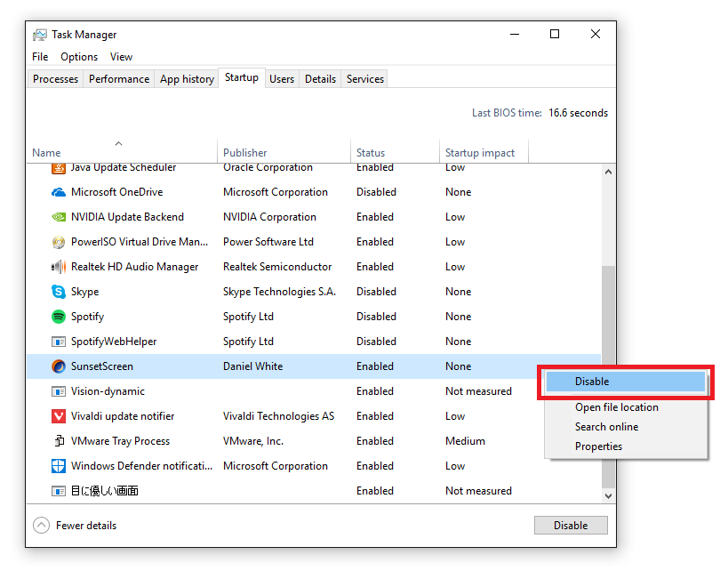This screenshot has width=728, height=579.
Task: Click the Power Software Ltd publisher cell
Action: tap(268, 242)
